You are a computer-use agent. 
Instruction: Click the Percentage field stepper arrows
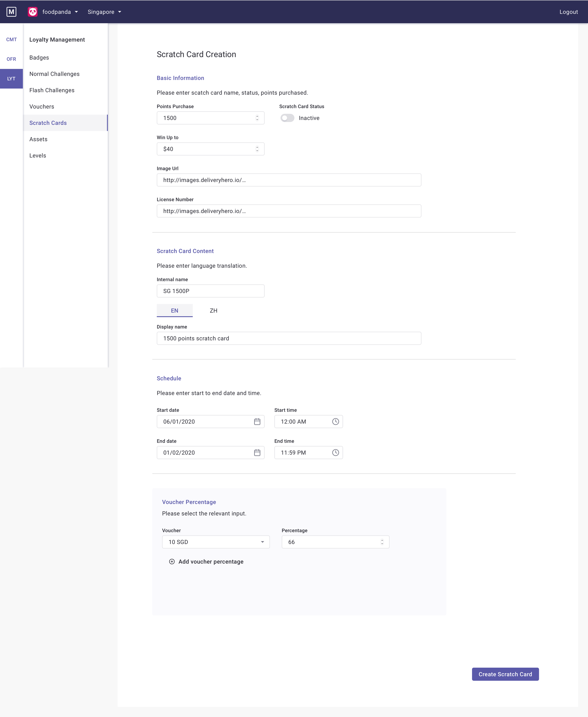[382, 542]
